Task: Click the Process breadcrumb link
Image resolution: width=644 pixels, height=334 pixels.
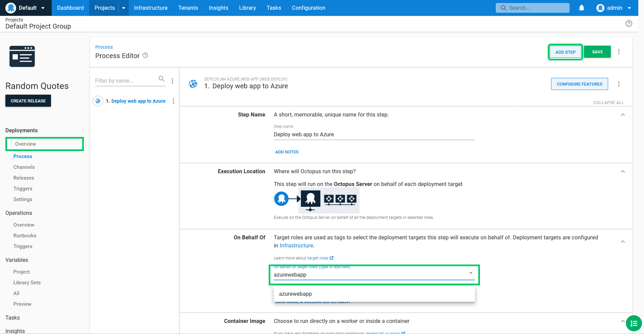Action: point(104,47)
